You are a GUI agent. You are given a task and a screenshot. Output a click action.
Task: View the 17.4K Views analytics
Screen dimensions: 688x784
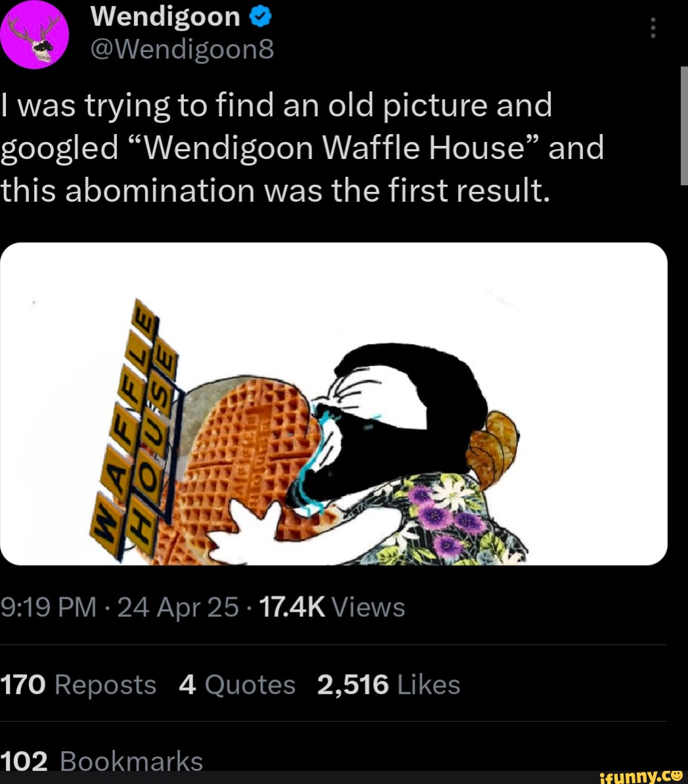tap(333, 607)
